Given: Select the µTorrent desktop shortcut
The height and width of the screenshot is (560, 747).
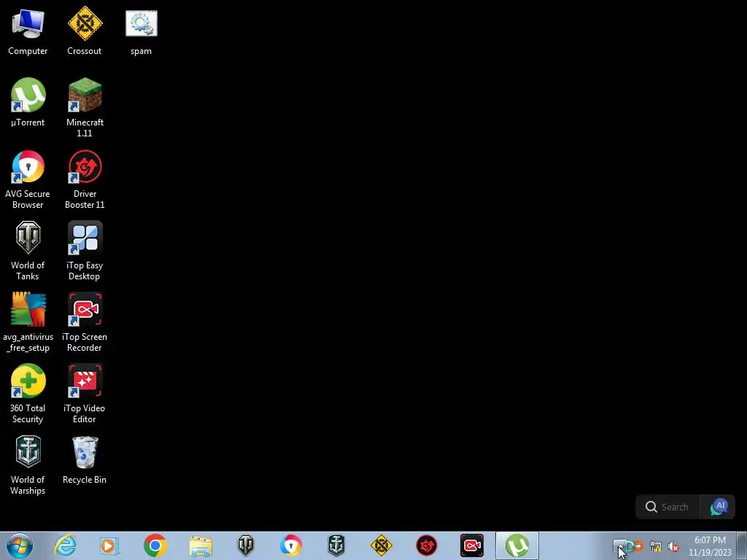Looking at the screenshot, I should [28, 103].
